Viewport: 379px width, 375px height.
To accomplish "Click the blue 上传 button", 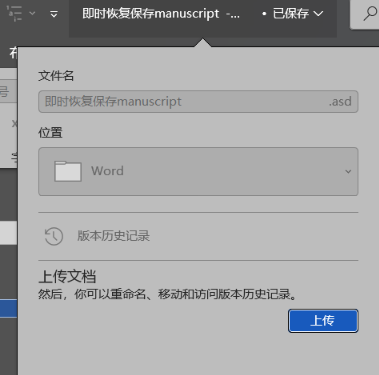I will pyautogui.click(x=323, y=321).
